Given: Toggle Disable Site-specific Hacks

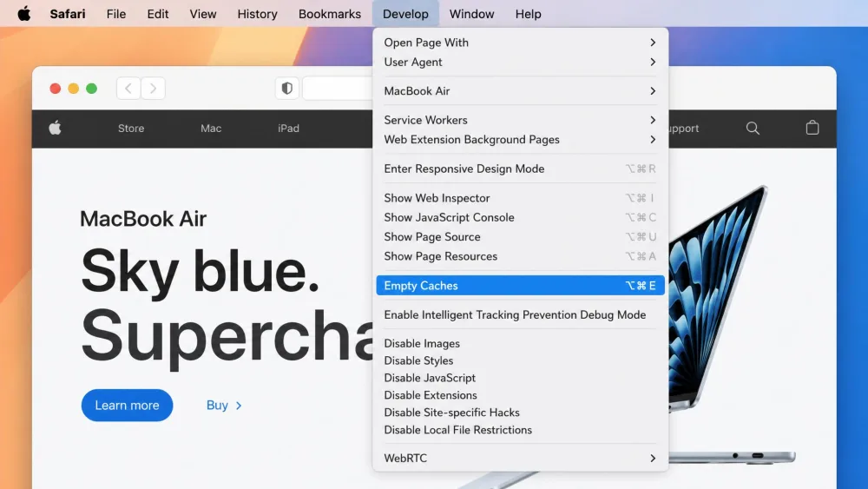Looking at the screenshot, I should pyautogui.click(x=520, y=413).
